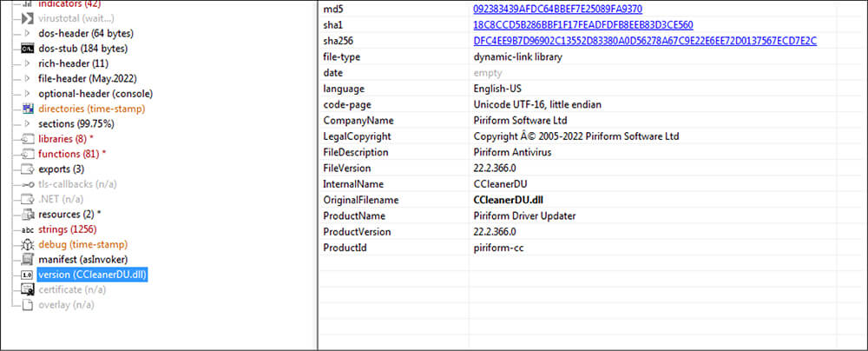Select 'Unicode UTF-16, little endian' value
This screenshot has width=868, height=351.
click(x=537, y=105)
